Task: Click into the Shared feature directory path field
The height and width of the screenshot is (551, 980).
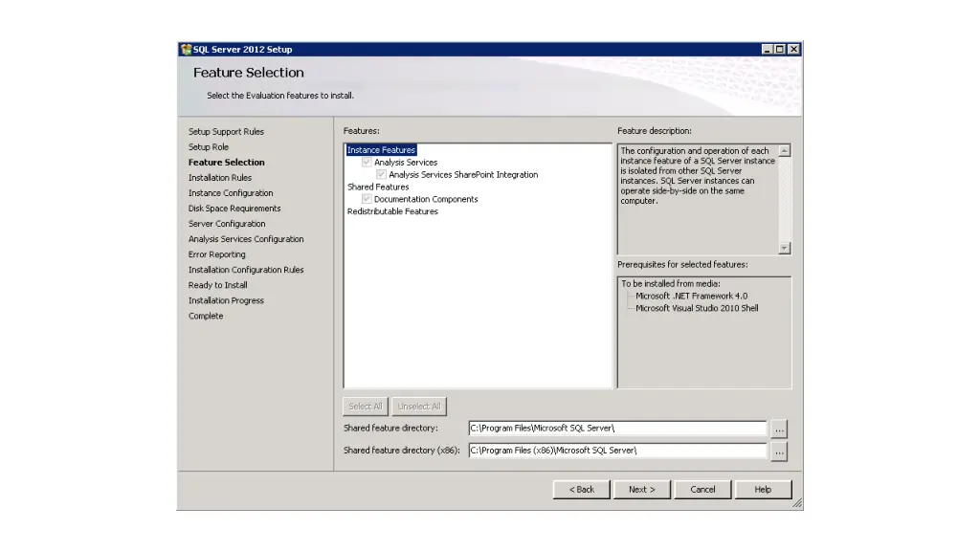Action: click(x=617, y=429)
